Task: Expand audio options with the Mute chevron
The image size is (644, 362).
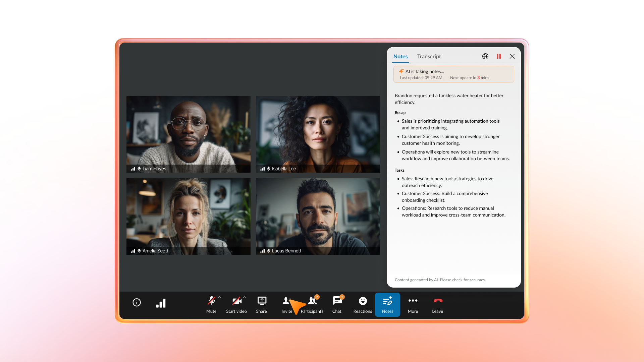Action: [x=220, y=297]
